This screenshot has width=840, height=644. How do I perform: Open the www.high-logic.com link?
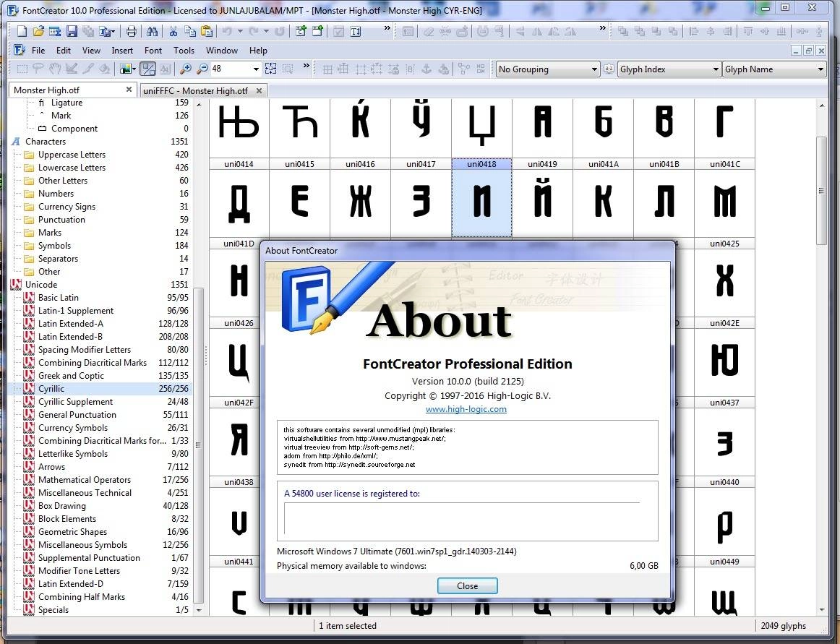point(466,409)
